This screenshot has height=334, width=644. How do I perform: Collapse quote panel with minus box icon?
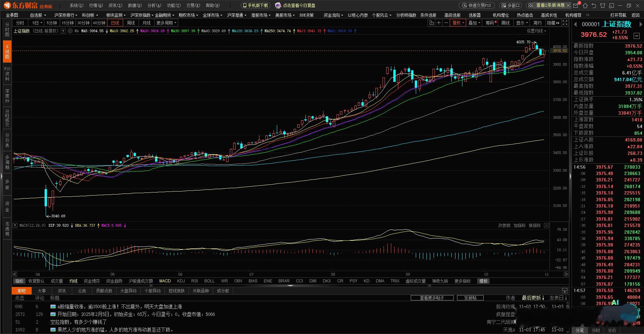coord(637,36)
